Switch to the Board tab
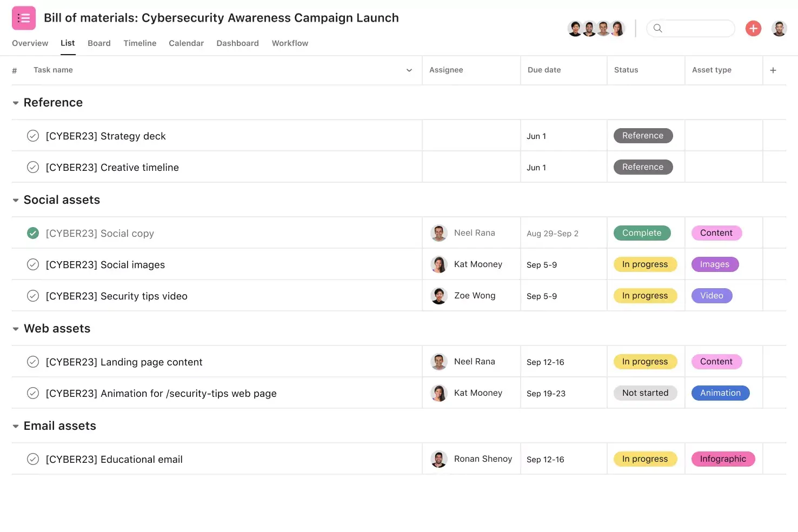The image size is (798, 532). (x=99, y=43)
